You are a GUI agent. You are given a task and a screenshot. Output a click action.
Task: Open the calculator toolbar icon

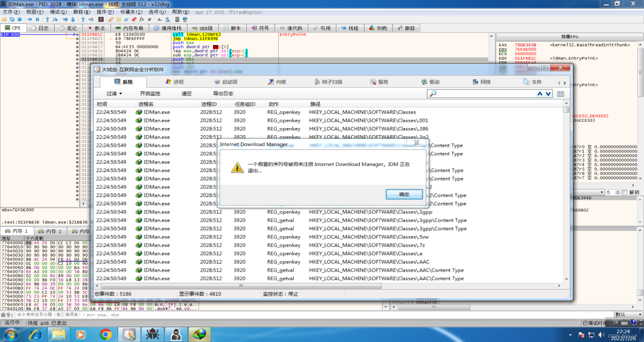tap(177, 19)
